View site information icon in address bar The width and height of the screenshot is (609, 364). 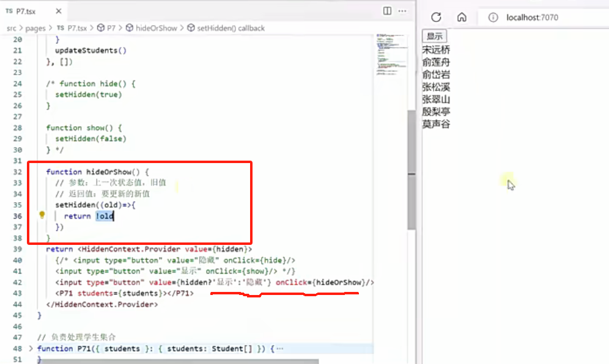493,17
